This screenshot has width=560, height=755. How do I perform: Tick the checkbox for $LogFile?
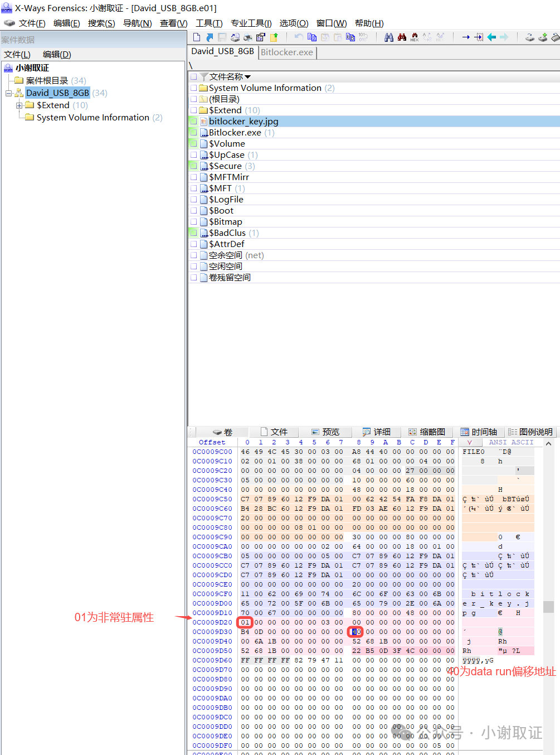193,199
